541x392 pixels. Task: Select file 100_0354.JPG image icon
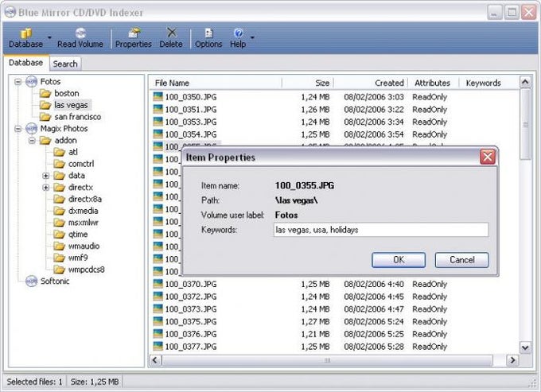coord(158,134)
